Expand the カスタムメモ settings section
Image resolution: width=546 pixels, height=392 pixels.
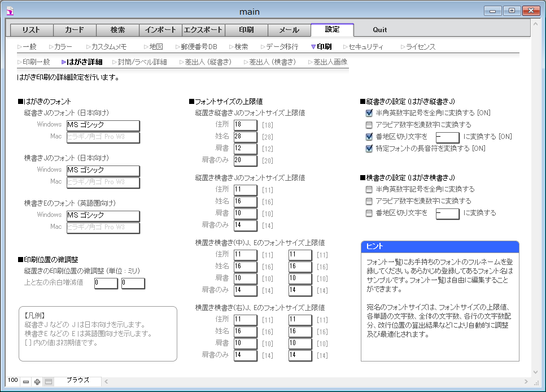click(107, 47)
